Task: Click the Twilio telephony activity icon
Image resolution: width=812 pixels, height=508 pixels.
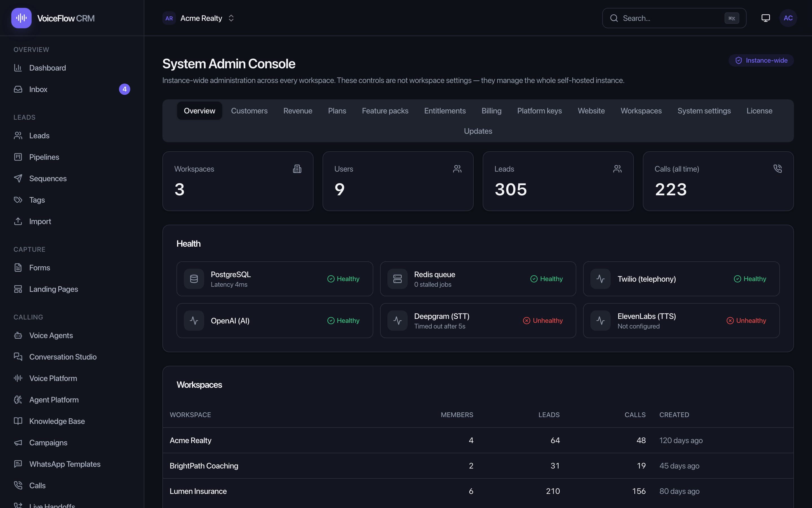Action: (x=601, y=279)
